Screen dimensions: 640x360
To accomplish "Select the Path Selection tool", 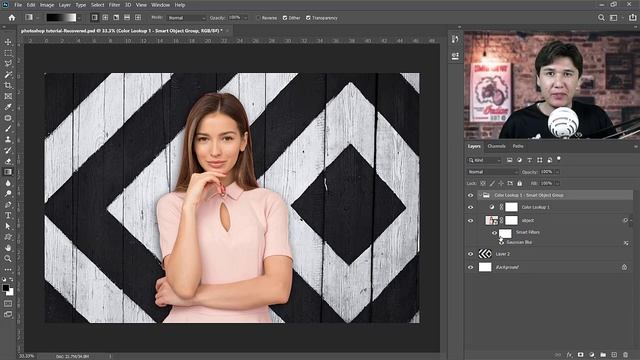I will point(8,226).
